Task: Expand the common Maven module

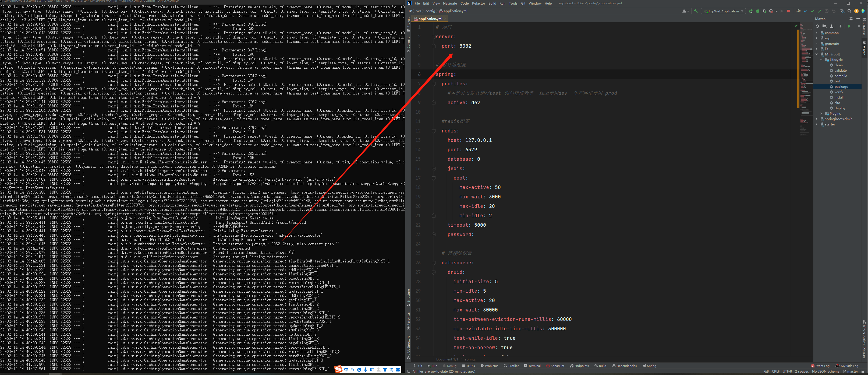Action: coord(816,33)
